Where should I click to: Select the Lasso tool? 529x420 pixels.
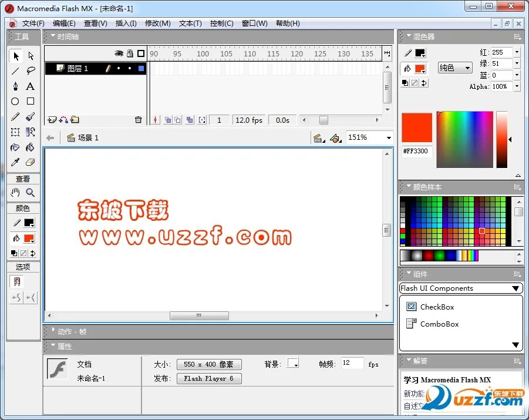[31, 71]
